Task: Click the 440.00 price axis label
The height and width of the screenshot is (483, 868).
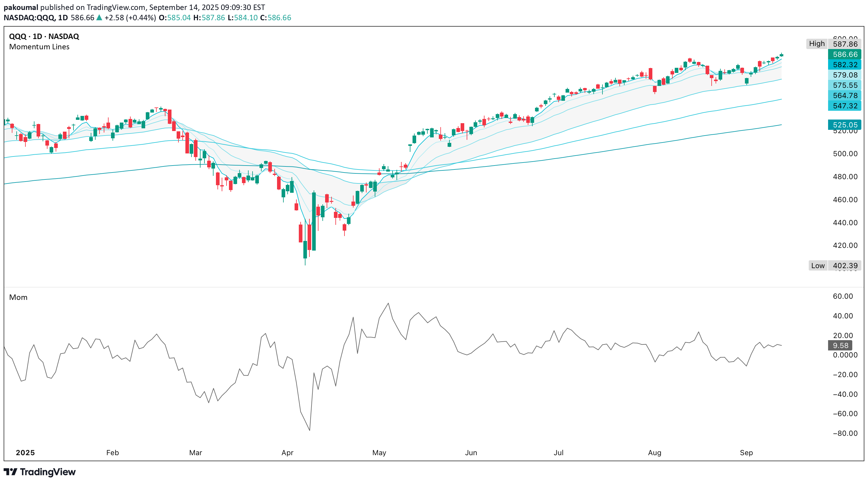Action: [x=845, y=222]
